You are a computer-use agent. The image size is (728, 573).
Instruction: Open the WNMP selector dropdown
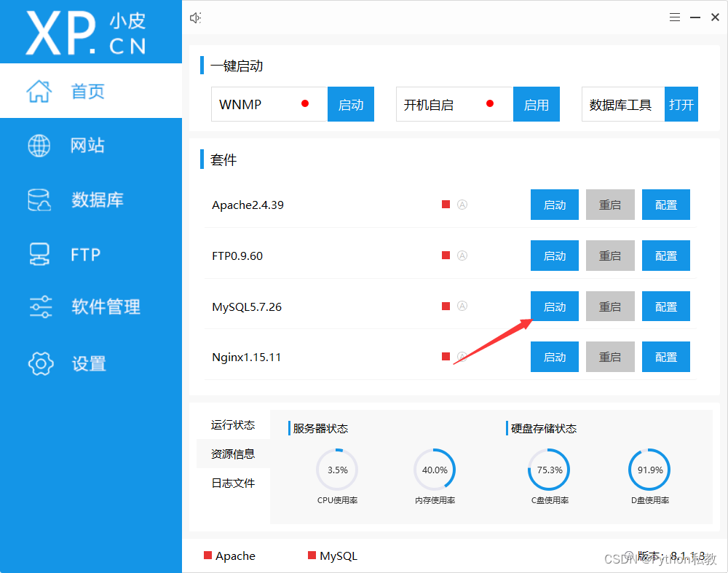(269, 104)
